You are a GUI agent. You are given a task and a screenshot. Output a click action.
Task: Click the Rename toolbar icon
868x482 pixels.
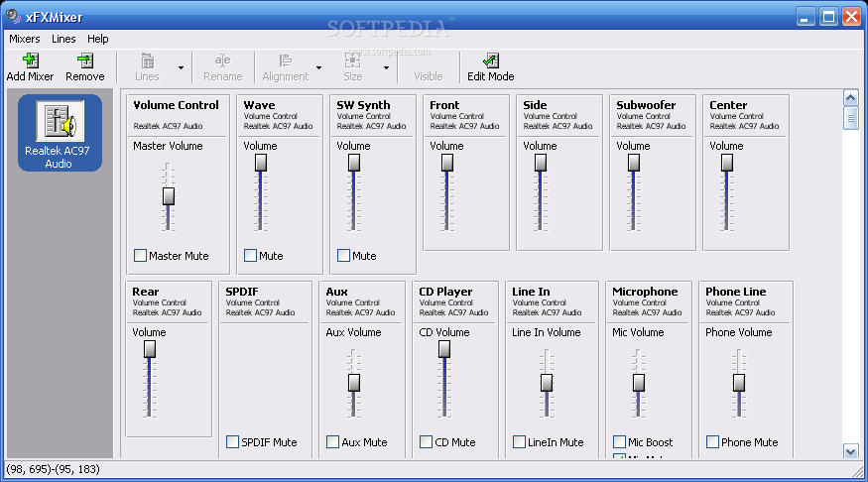point(222,60)
